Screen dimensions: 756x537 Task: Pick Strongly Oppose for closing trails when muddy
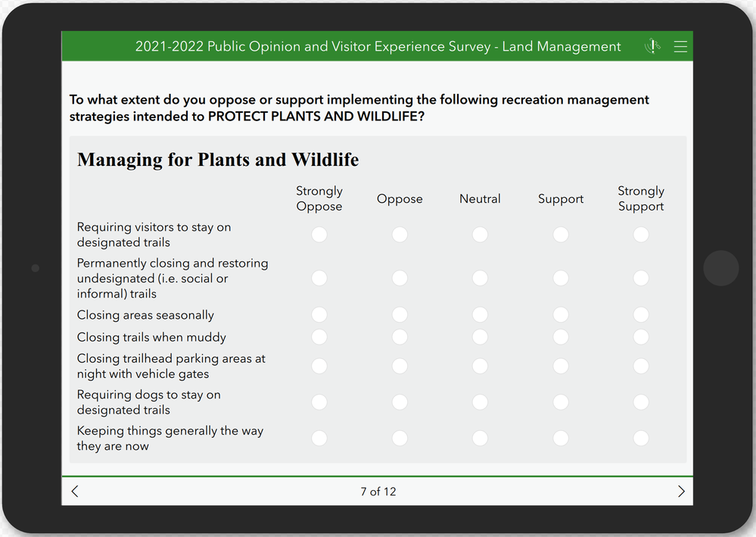[319, 337]
